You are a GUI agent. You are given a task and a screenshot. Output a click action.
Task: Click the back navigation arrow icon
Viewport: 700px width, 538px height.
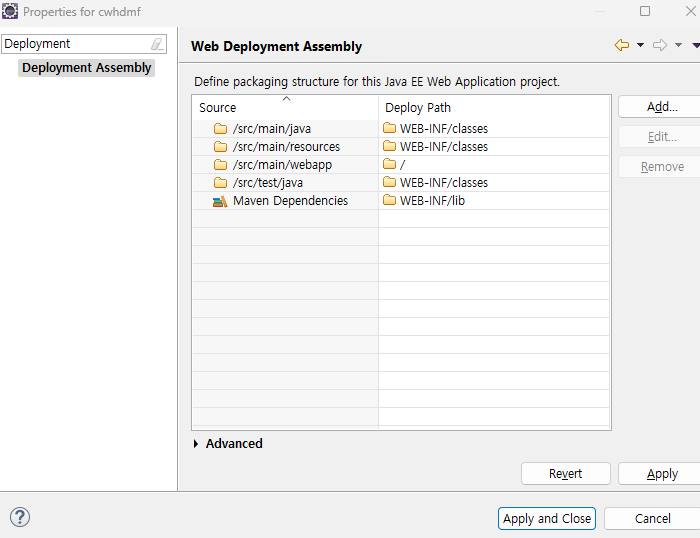[622, 45]
